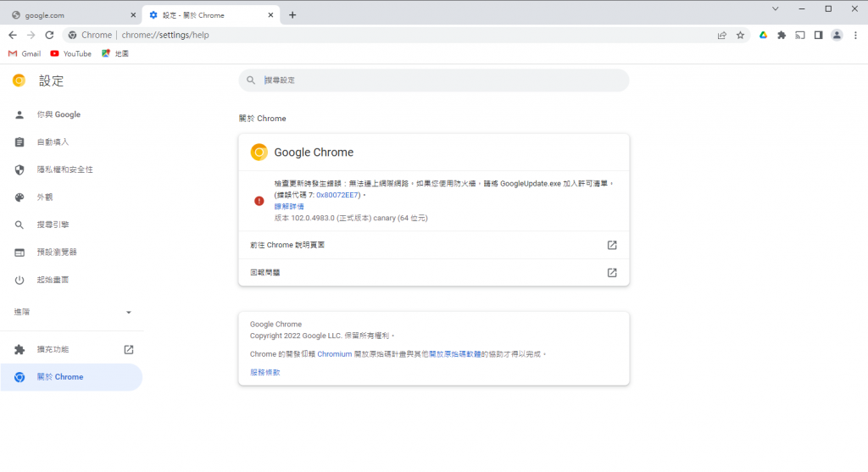Click the forward navigation arrow

tap(31, 35)
